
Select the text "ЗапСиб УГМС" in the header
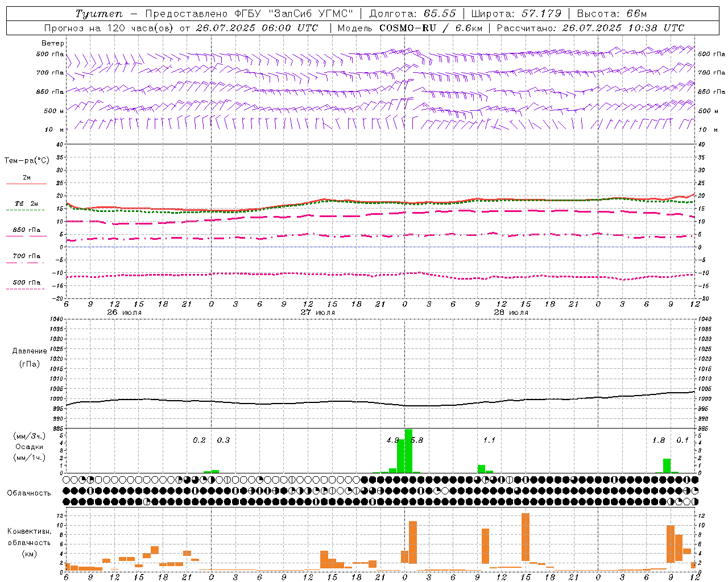[312, 14]
